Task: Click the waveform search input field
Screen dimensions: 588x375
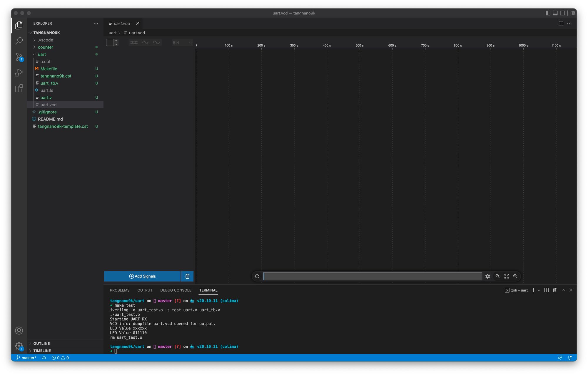Action: coord(372,276)
